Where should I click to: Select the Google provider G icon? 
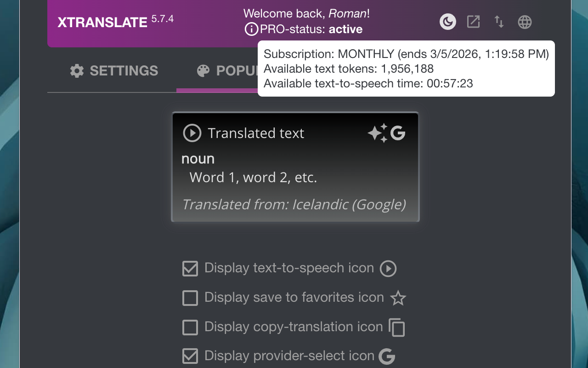tap(399, 133)
